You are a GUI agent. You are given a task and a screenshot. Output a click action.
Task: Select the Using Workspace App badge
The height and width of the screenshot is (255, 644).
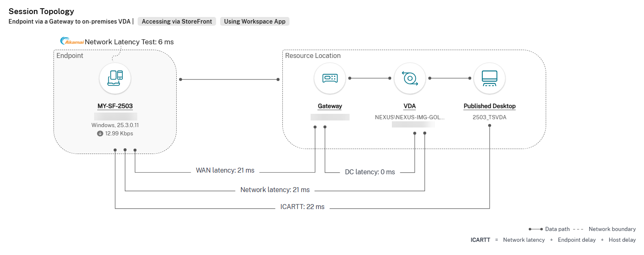255,21
